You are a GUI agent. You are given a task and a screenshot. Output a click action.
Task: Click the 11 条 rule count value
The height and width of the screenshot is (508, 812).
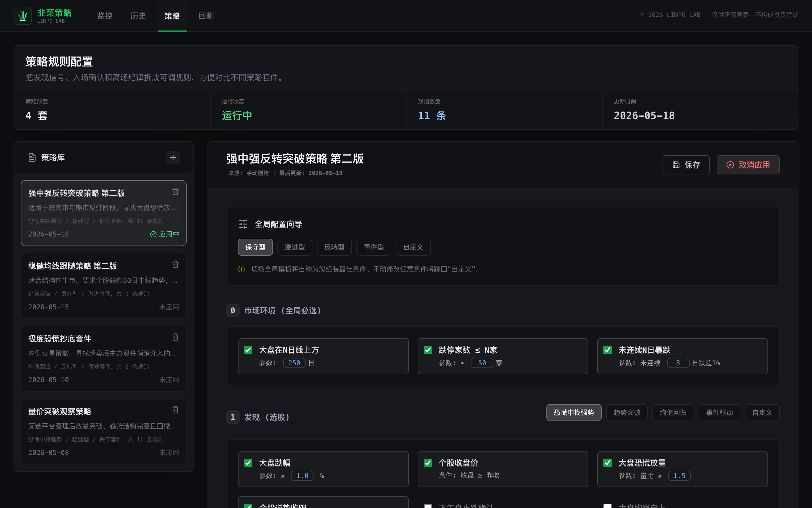(432, 116)
